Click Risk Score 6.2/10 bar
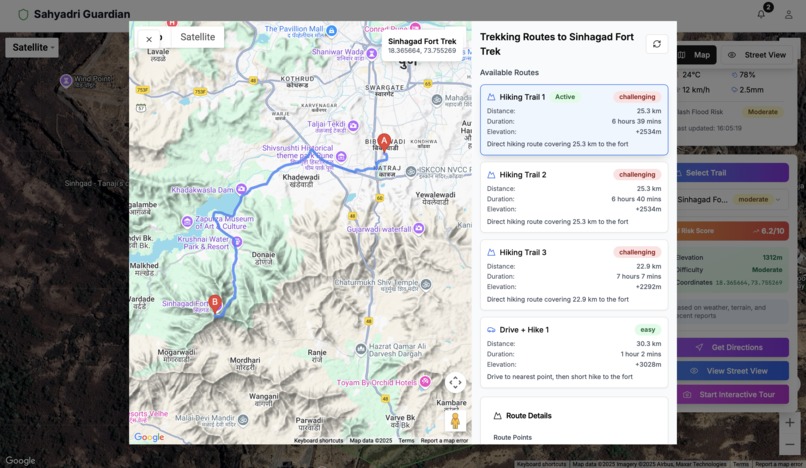Viewport: 806px width, 468px height. pos(732,231)
